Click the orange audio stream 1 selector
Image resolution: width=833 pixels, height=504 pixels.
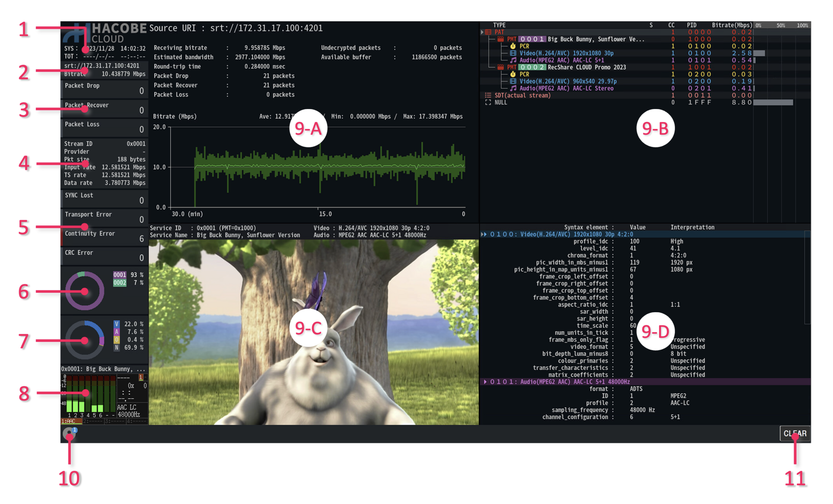coord(141,377)
